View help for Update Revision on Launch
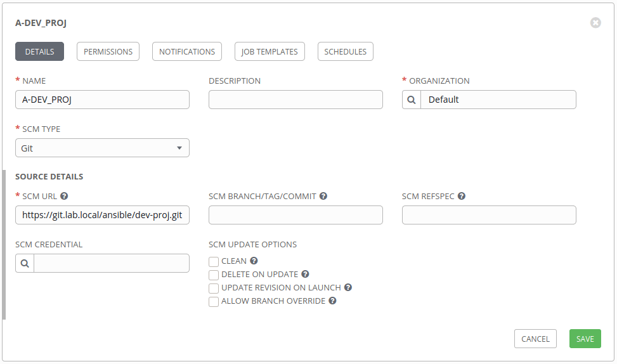617x364 pixels. point(348,287)
